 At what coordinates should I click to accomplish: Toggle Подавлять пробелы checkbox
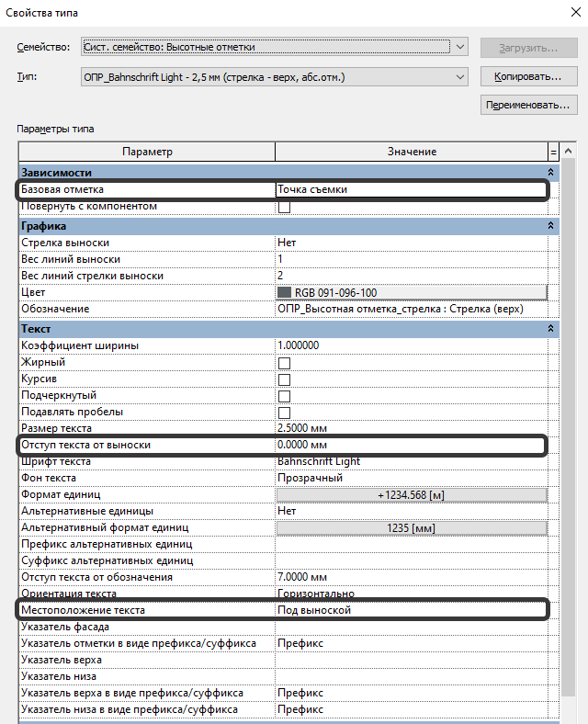(x=284, y=413)
